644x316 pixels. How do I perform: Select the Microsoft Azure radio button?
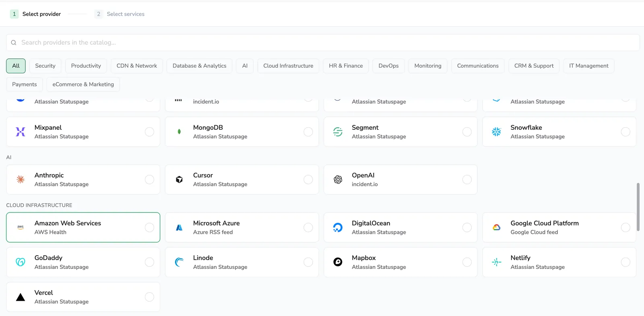point(308,227)
